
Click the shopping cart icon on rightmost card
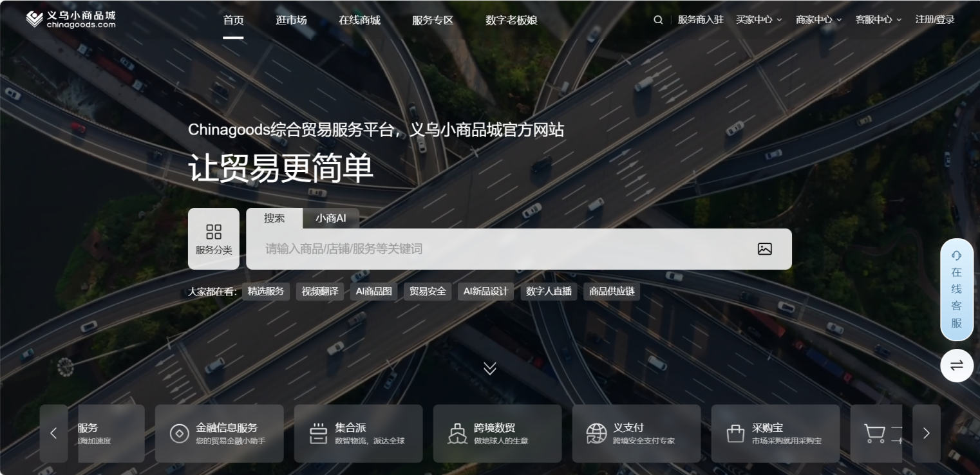click(874, 433)
